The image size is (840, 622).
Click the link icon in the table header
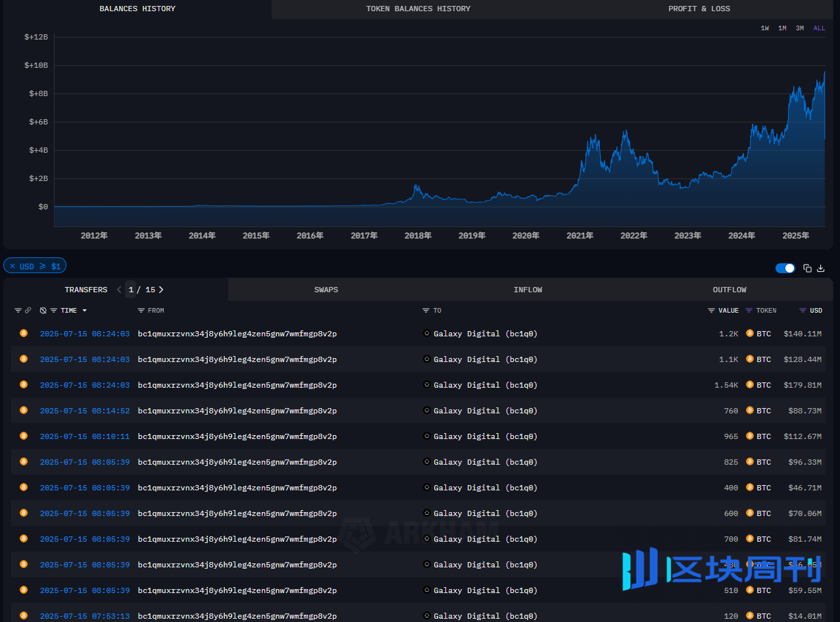[x=28, y=311]
